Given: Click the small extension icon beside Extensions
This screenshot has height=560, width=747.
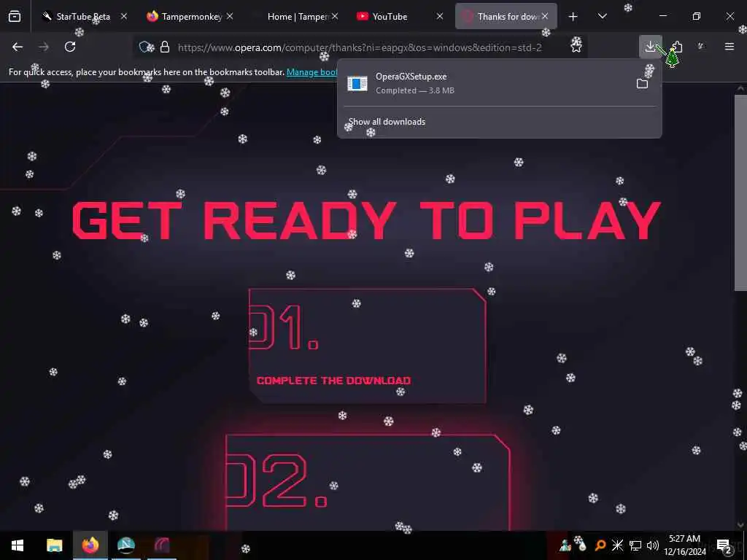Looking at the screenshot, I should [x=700, y=46].
